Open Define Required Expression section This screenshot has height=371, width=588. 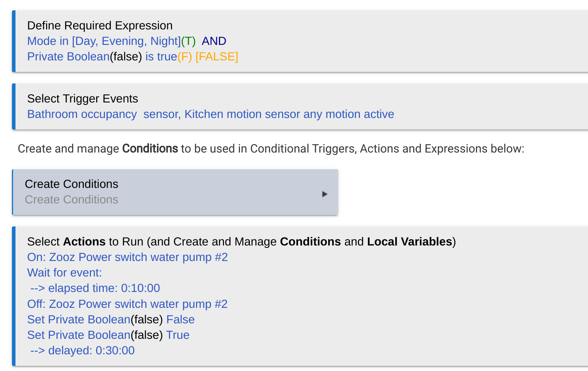point(300,41)
